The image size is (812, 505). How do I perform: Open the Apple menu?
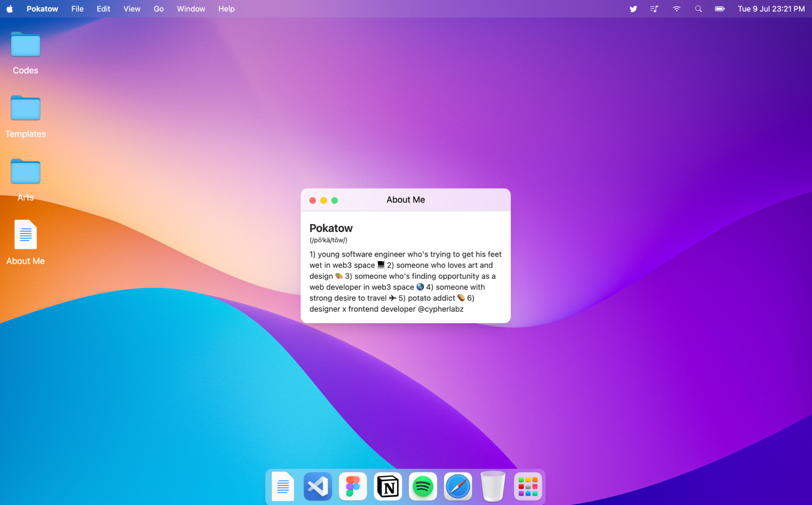(x=10, y=9)
